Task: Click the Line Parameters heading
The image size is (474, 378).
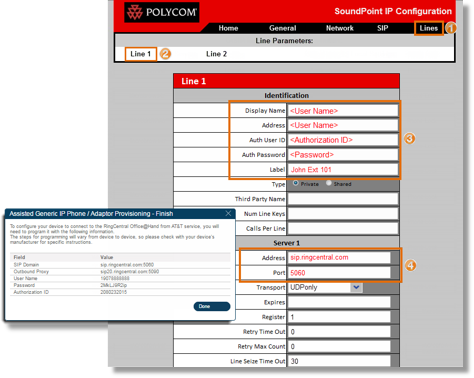Action: [x=284, y=41]
